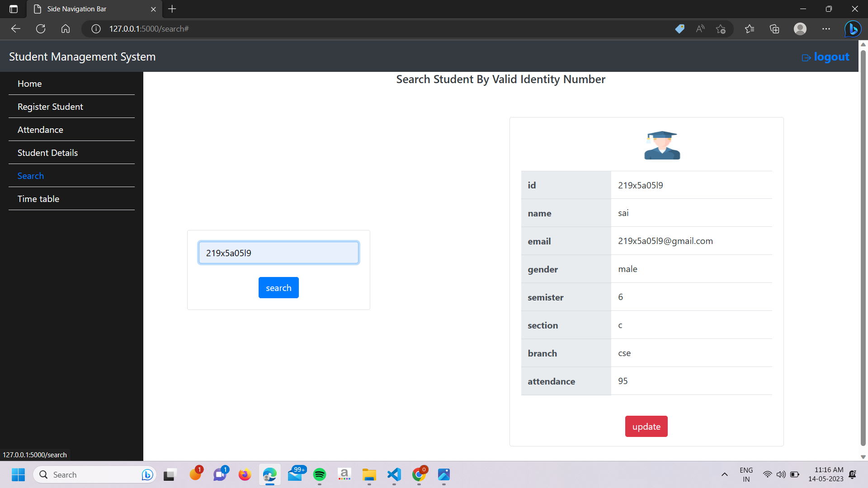Open the ENG language selector in taskbar

click(x=745, y=474)
